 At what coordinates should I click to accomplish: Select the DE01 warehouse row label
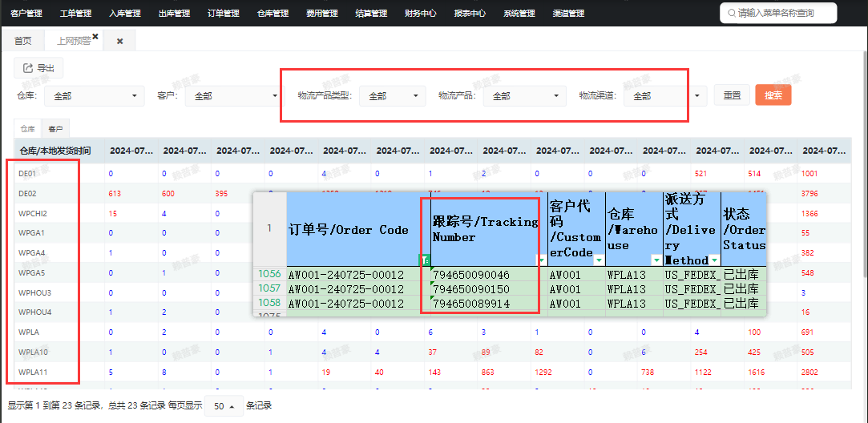coord(27,173)
